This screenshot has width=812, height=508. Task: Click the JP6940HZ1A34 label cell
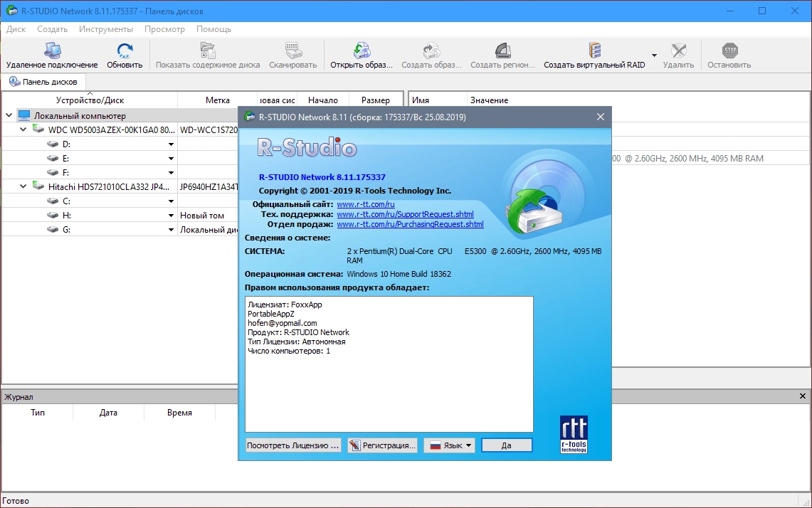208,187
